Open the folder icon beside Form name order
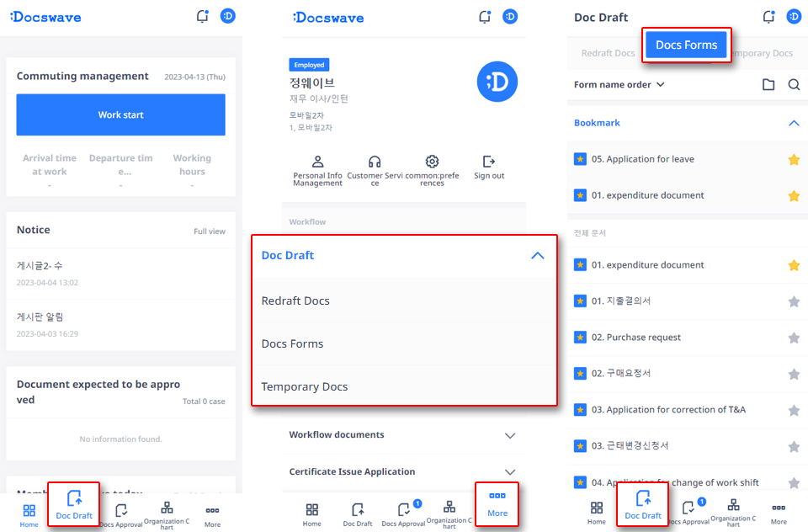808x532 pixels. (768, 85)
